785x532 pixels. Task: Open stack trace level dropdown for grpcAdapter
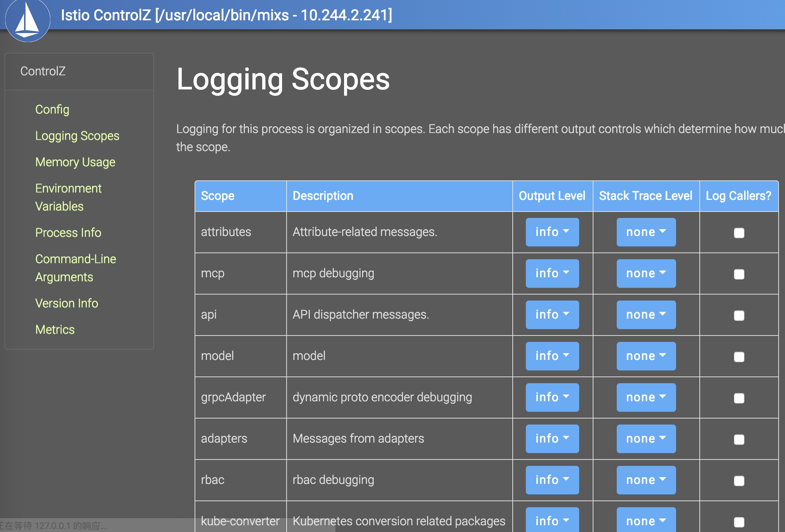pyautogui.click(x=646, y=397)
